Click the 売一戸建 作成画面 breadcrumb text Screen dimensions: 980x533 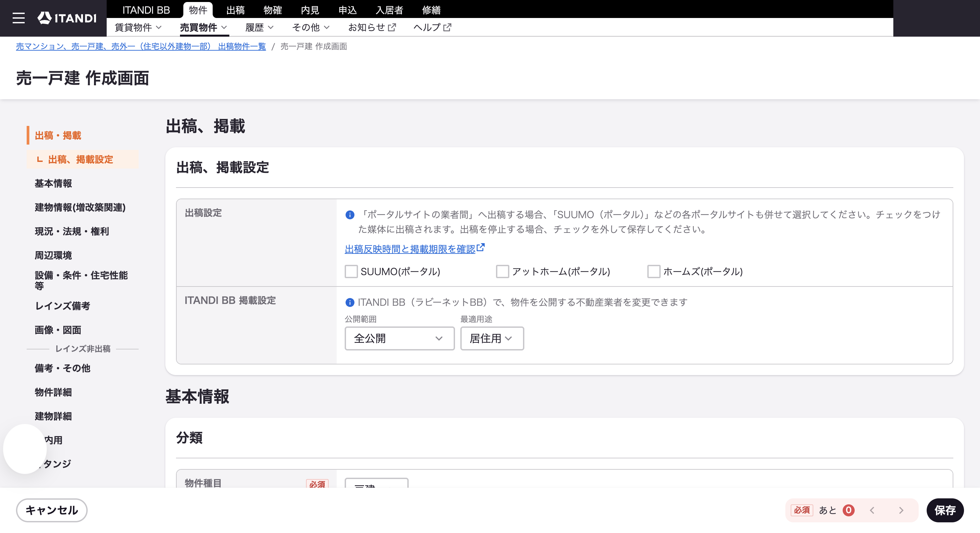coord(313,46)
